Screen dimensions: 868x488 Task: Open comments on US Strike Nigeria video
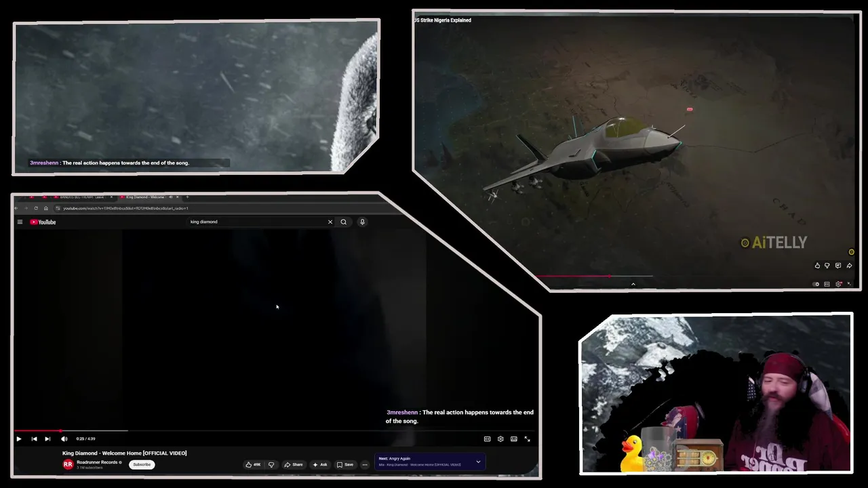click(838, 266)
